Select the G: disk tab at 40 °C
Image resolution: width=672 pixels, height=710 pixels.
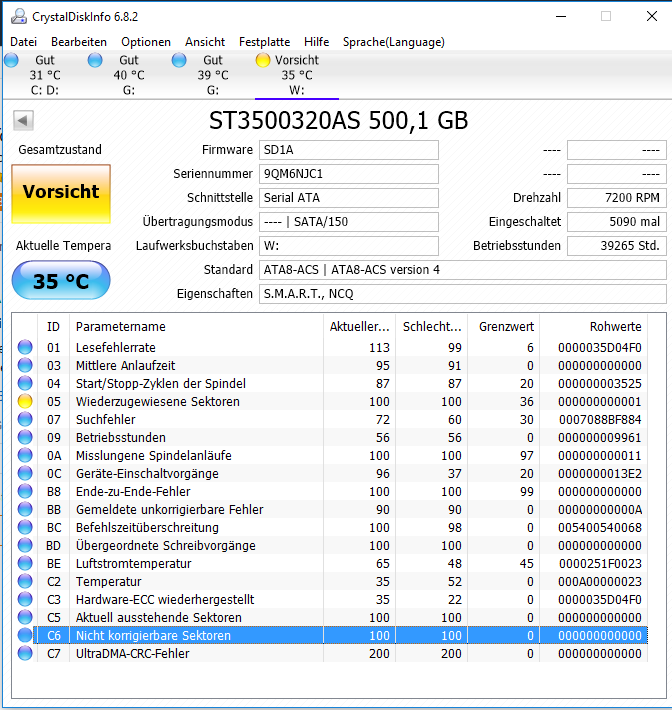129,75
